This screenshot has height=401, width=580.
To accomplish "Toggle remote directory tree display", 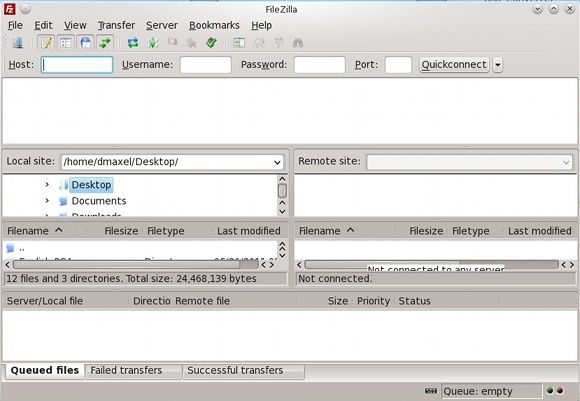I will [x=85, y=43].
